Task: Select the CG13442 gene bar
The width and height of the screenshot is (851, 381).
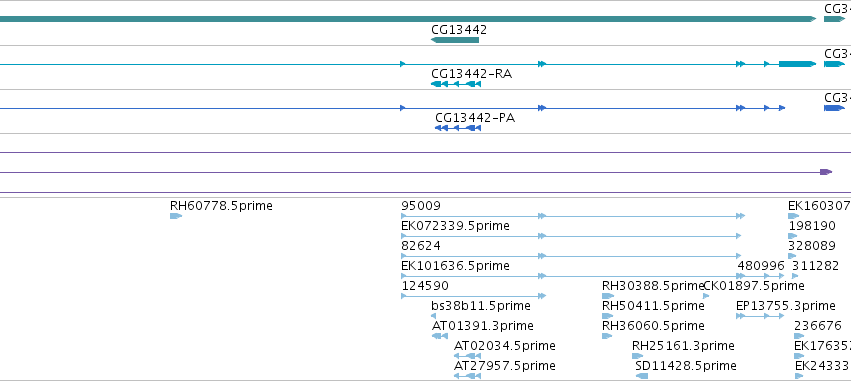Action: (455, 40)
